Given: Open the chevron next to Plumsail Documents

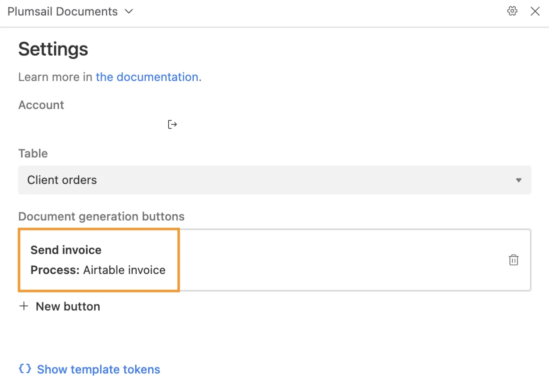Looking at the screenshot, I should 129,11.
